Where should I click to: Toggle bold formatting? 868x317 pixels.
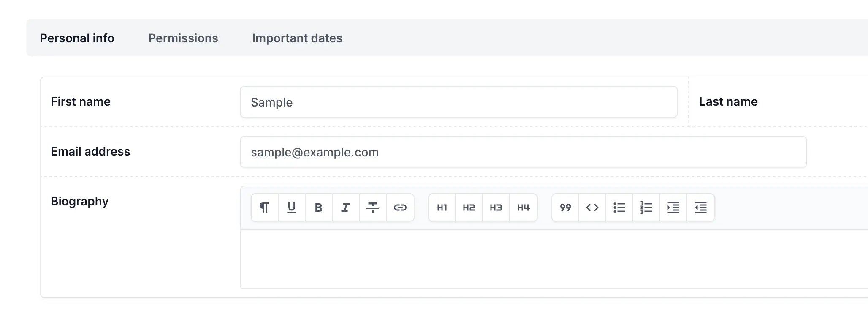pos(319,208)
